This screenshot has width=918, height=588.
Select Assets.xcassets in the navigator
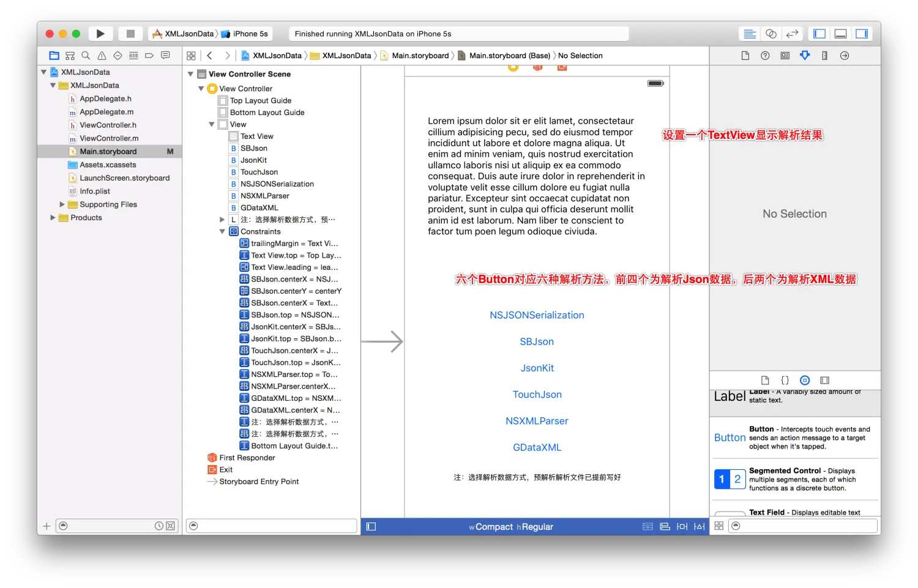[x=108, y=165]
